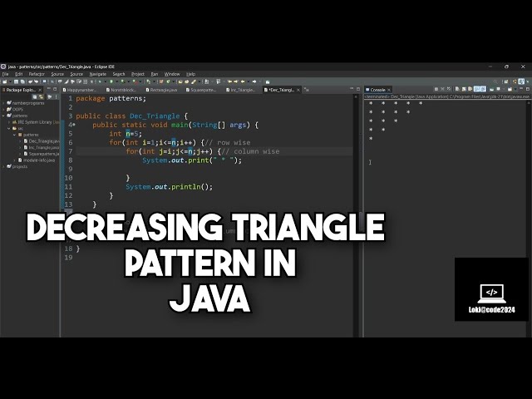
Task: Click Remove All Terminated Launches in Console
Action: pyautogui.click(x=449, y=89)
